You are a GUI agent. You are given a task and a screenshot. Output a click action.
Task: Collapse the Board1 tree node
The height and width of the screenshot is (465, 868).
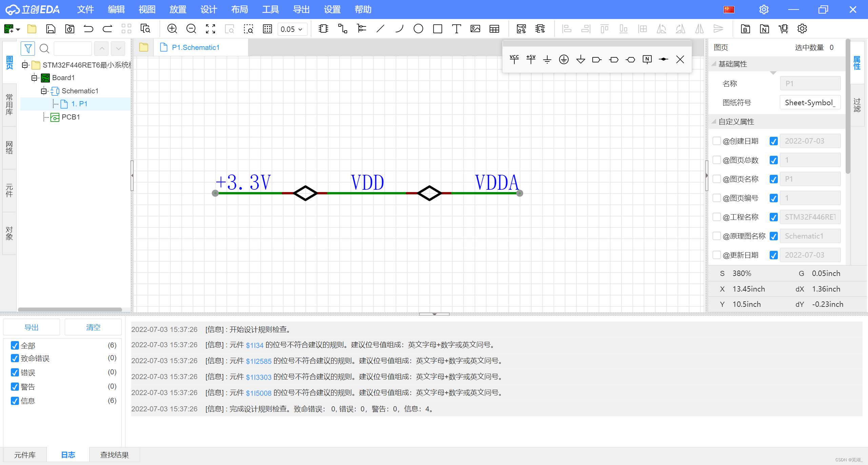(34, 78)
